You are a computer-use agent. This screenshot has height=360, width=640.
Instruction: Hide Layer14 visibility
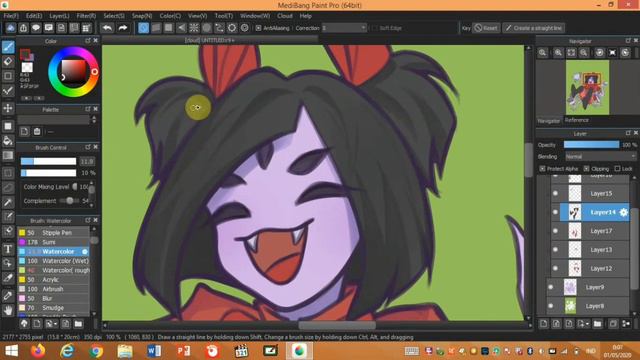(555, 212)
